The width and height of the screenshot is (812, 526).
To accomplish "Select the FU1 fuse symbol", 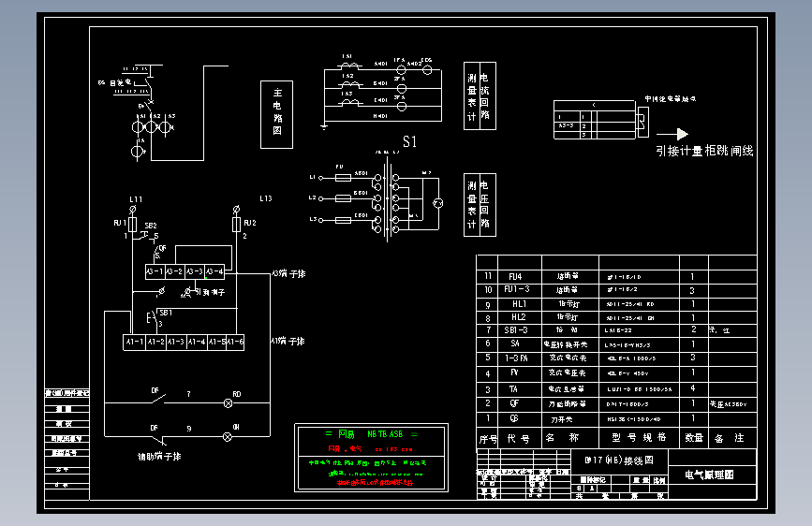I will point(133,225).
